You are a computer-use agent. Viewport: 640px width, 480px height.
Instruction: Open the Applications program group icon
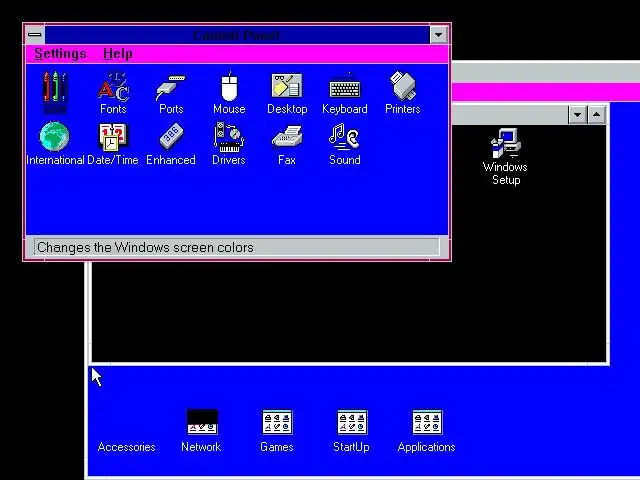(427, 422)
